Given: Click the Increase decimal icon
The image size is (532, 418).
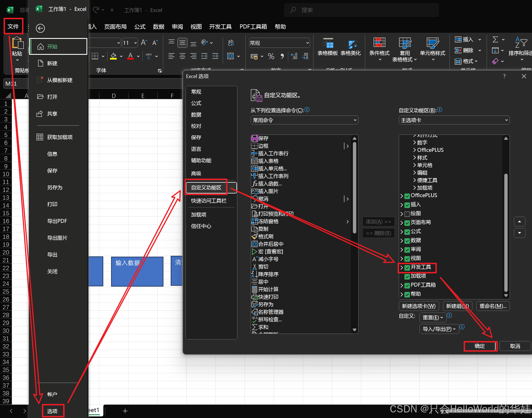Looking at the screenshot, I should tap(294, 56).
